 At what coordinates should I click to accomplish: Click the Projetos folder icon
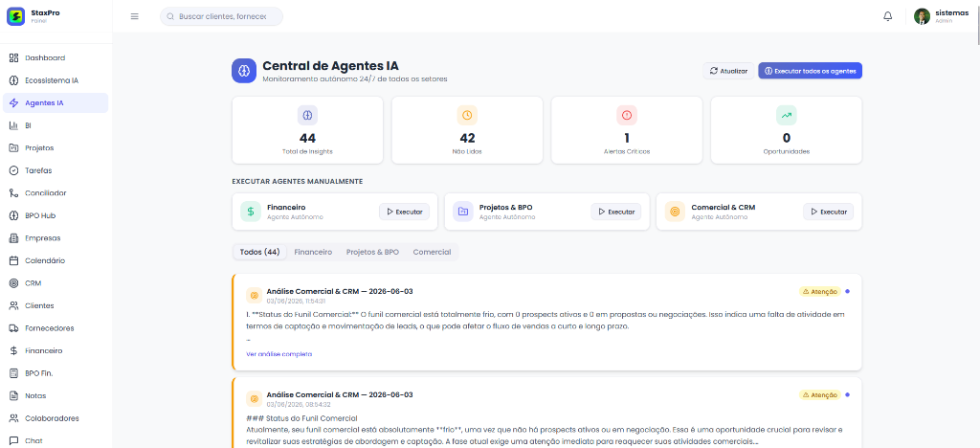pyautogui.click(x=13, y=148)
